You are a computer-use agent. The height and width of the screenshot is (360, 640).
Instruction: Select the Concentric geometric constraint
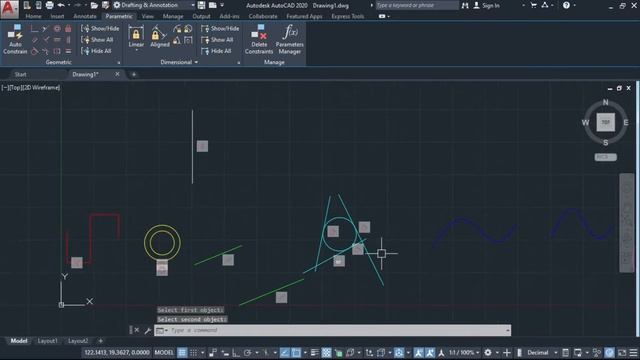pyautogui.click(x=57, y=29)
